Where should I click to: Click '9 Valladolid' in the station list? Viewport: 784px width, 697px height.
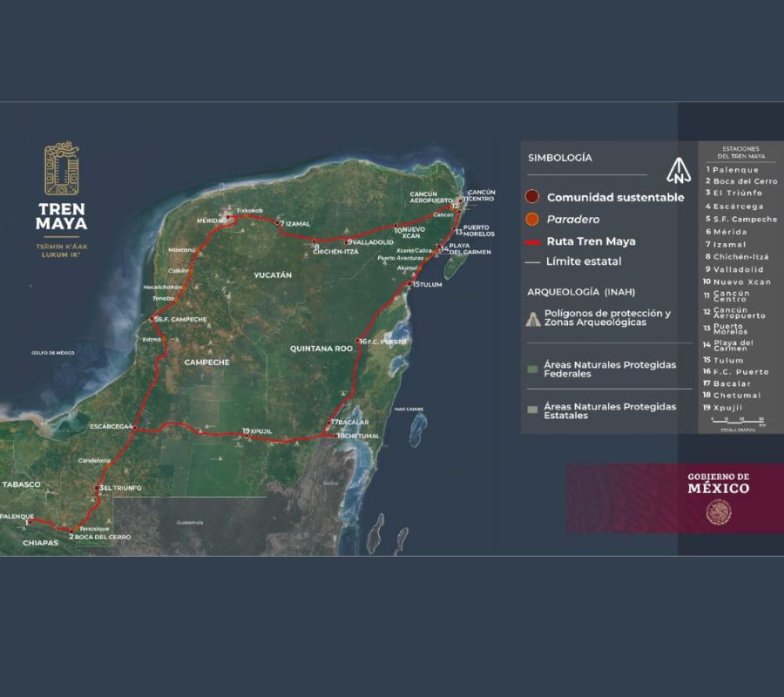[x=734, y=269]
